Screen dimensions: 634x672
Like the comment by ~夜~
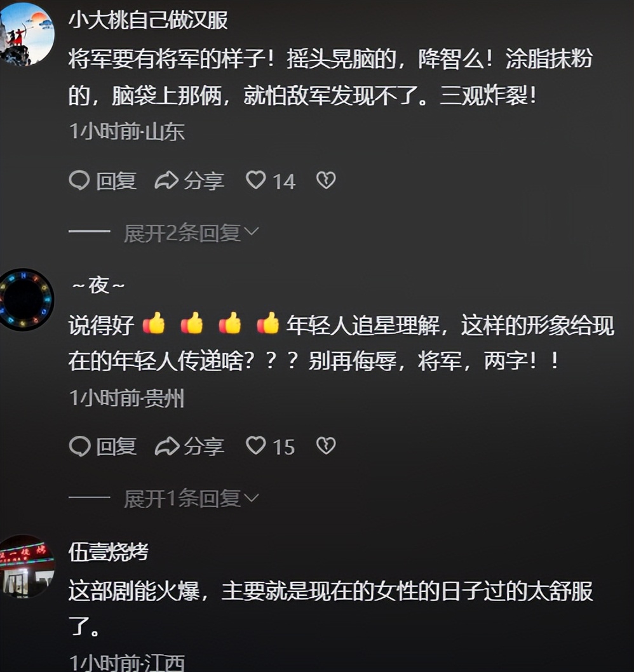click(255, 446)
